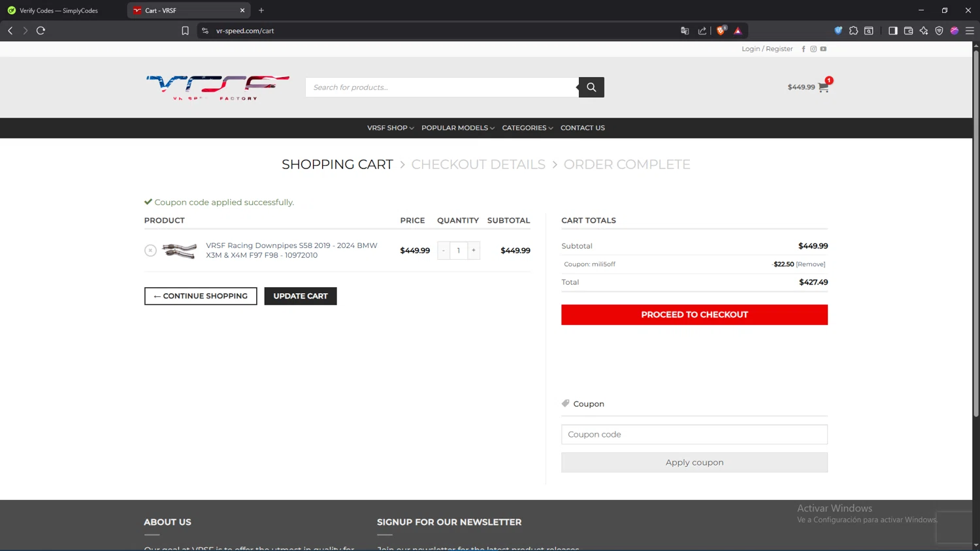This screenshot has height=551, width=980.
Task: Go back using the browser back arrow
Action: [10, 31]
